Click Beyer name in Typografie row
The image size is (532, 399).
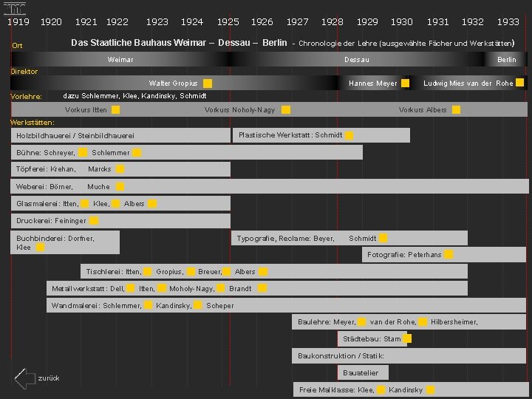[324, 239]
